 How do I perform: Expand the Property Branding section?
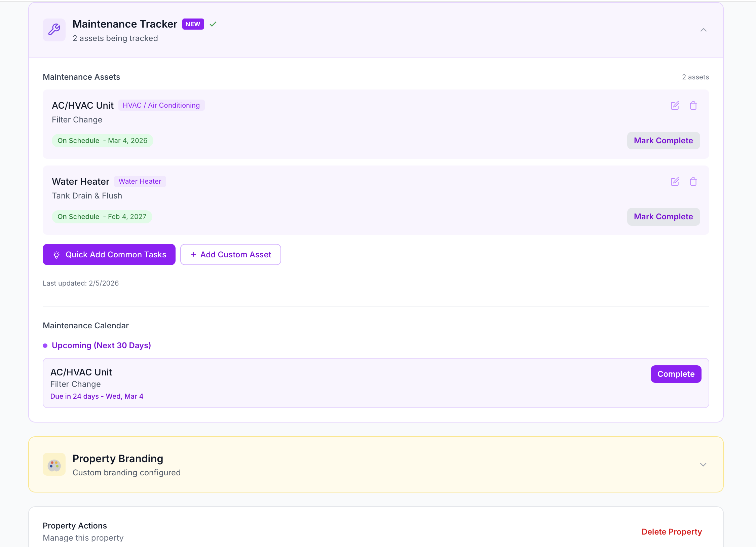coord(704,465)
